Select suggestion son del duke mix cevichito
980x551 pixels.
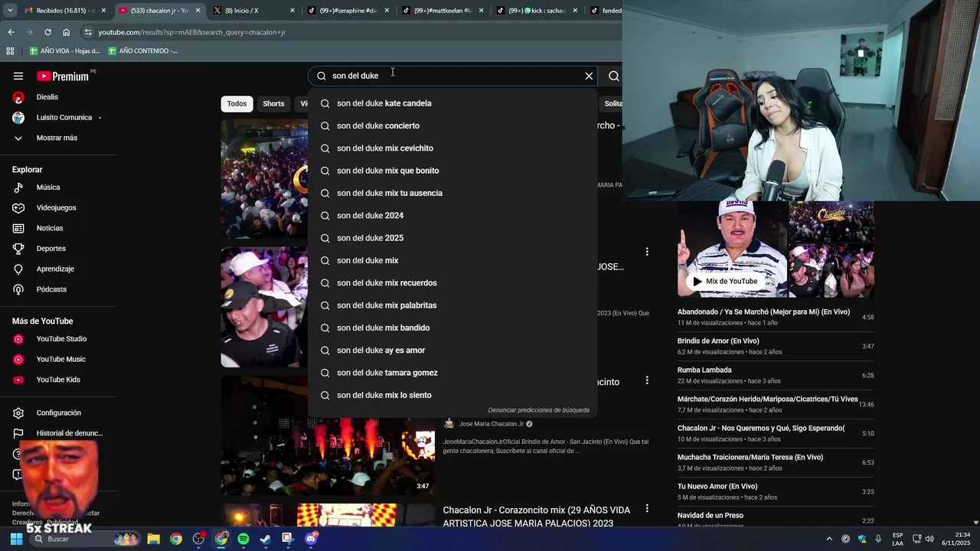pyautogui.click(x=452, y=148)
